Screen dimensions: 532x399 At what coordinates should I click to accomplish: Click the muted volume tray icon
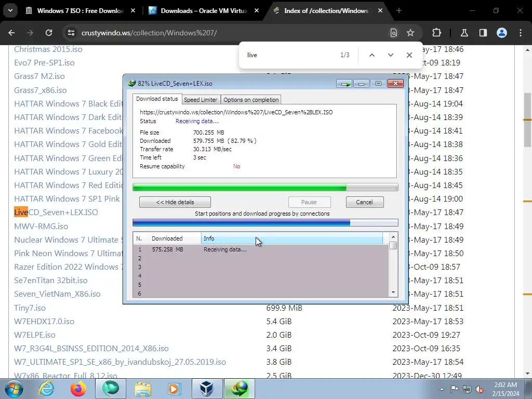[x=480, y=390]
